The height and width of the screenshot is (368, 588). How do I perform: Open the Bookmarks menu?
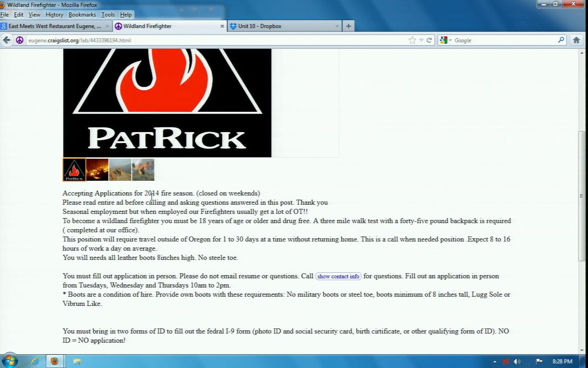tap(82, 15)
